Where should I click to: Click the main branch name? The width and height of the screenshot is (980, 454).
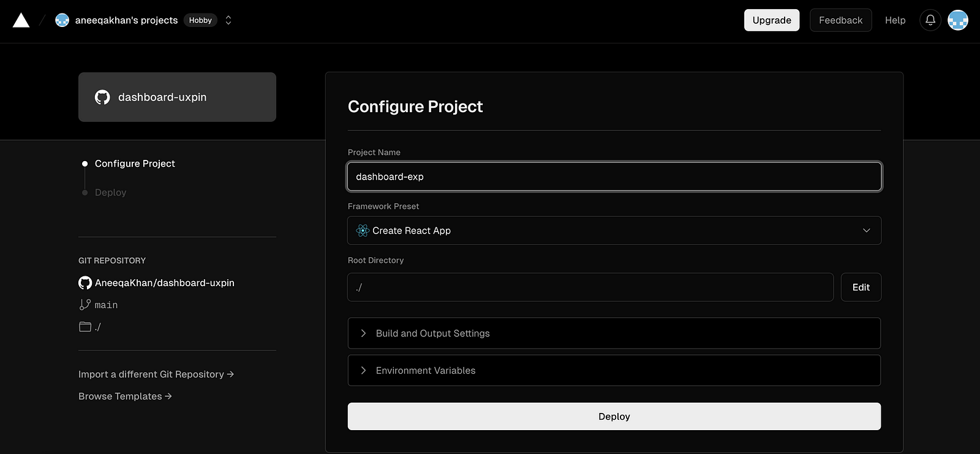(x=106, y=305)
